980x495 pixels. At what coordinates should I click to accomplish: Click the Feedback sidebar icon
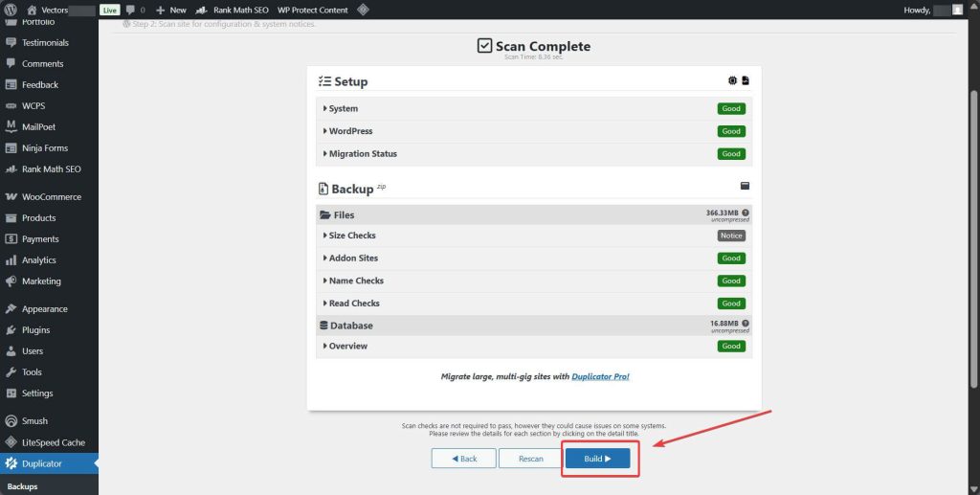pyautogui.click(x=11, y=84)
